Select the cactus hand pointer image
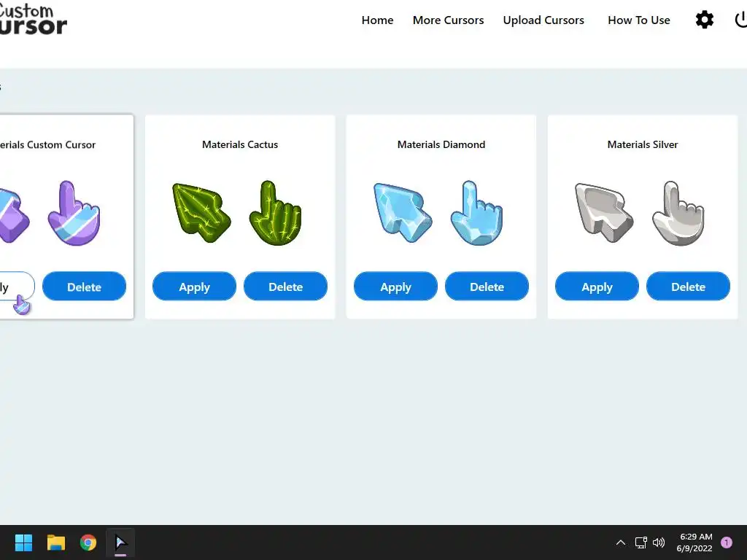Viewport: 747px width, 560px height. (275, 213)
